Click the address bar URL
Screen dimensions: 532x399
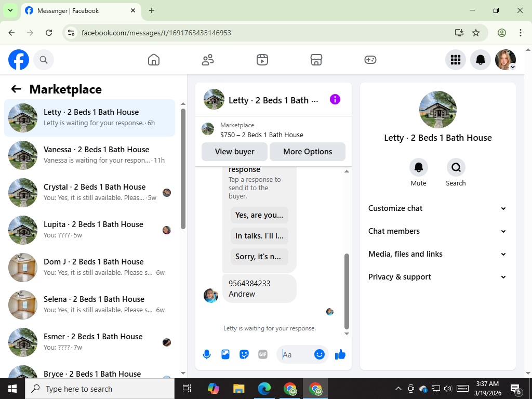[x=156, y=33]
